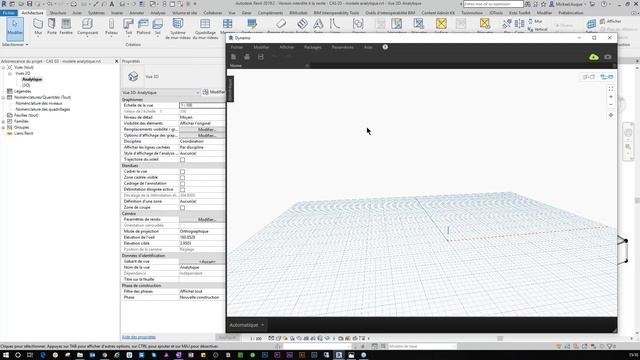Viewport: 640px width, 360px height.
Task: Select the Système de mur-rideau tool
Action: coord(178,29)
